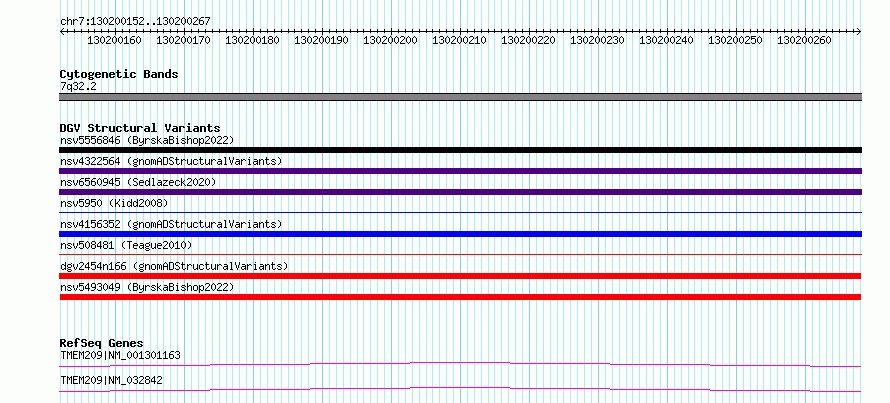Click nsv508481 (Teague2010) label
890x403 pixels.
point(126,245)
